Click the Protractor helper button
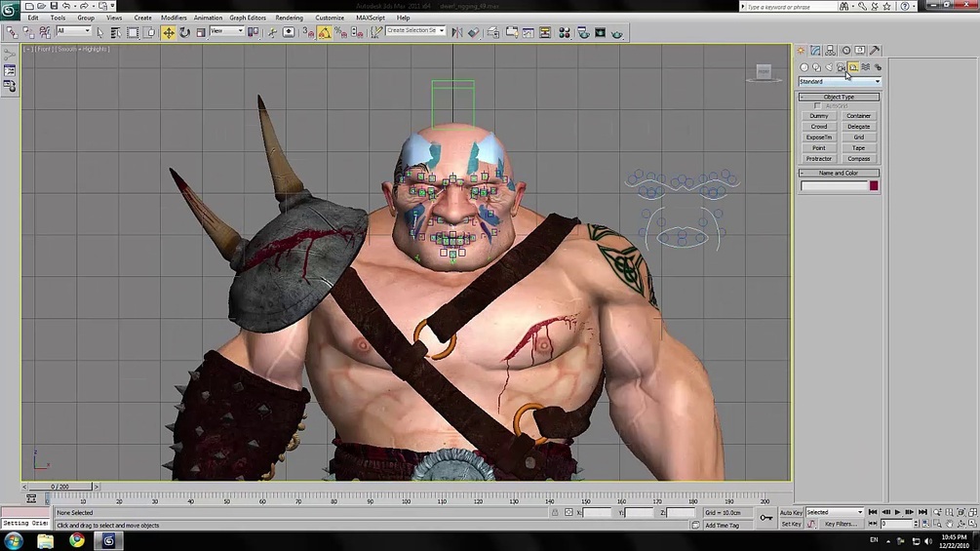Image resolution: width=980 pixels, height=551 pixels. pos(819,159)
